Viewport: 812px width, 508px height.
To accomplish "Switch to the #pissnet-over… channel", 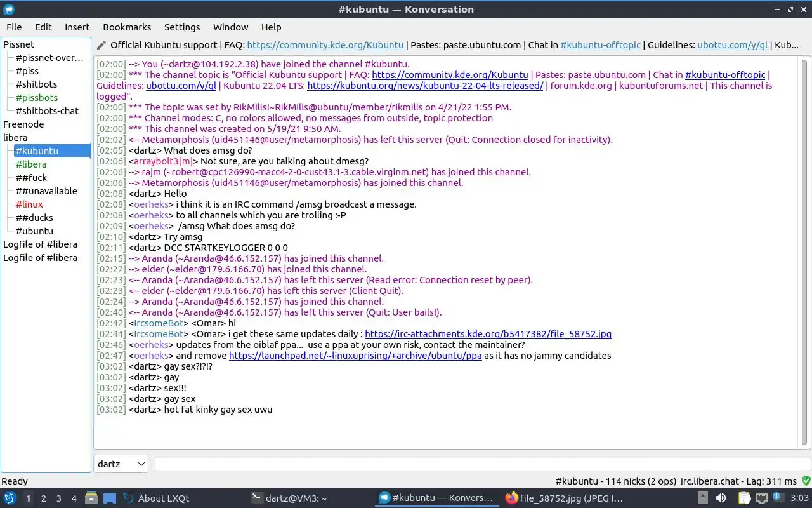I will tap(49, 58).
